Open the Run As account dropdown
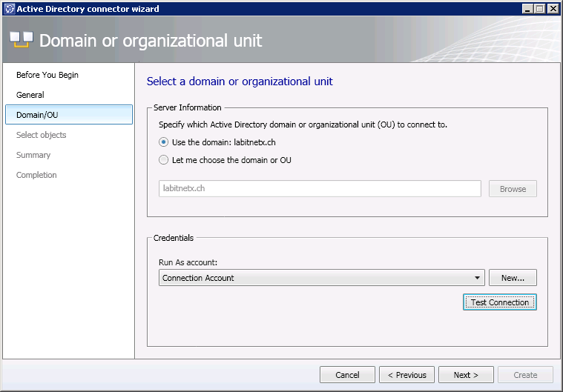 click(x=476, y=279)
